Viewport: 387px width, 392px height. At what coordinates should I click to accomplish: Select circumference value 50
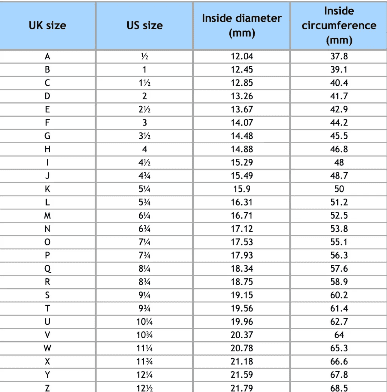pos(339,189)
